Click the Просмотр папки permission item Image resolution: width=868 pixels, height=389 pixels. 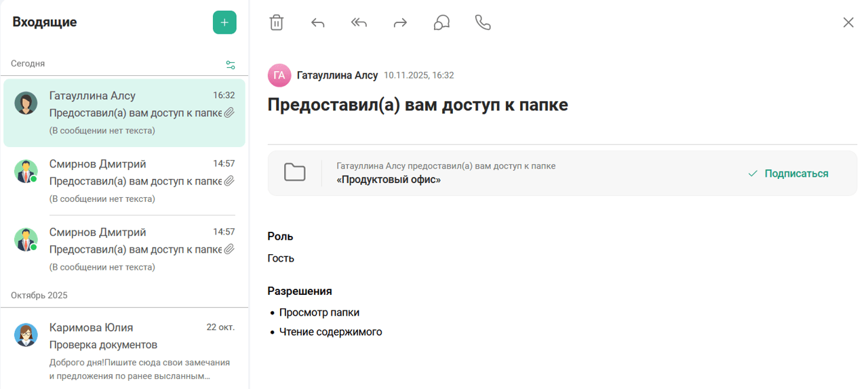(319, 312)
